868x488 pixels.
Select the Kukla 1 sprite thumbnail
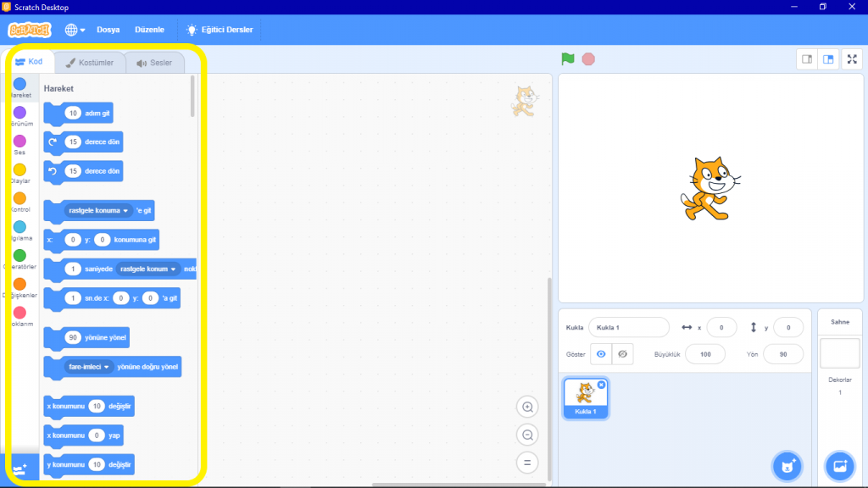(x=585, y=398)
